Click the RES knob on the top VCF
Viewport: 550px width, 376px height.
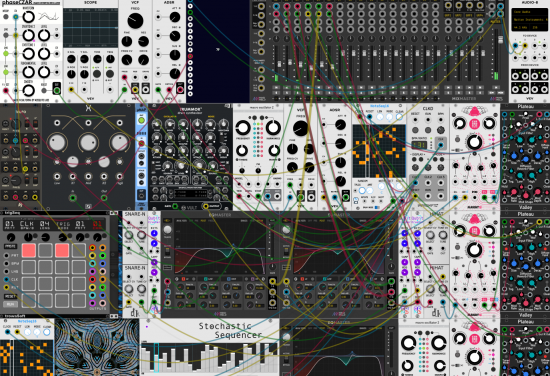pos(143,42)
